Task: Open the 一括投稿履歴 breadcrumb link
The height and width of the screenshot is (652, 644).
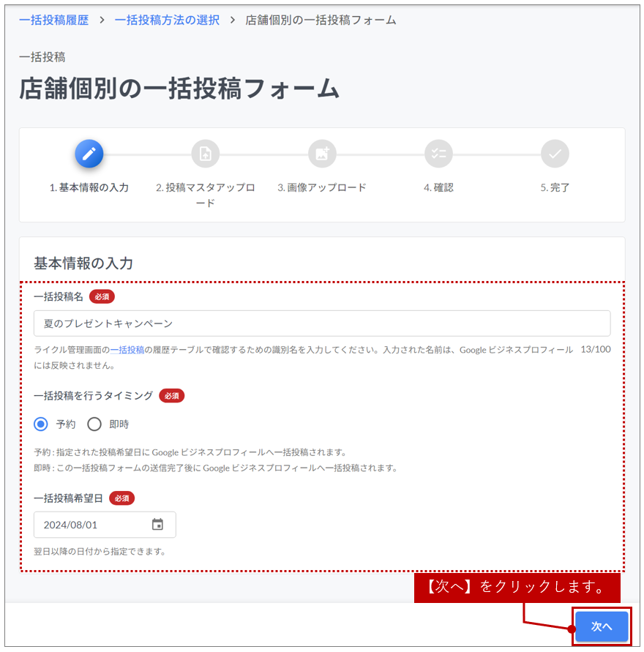Action: (x=53, y=20)
